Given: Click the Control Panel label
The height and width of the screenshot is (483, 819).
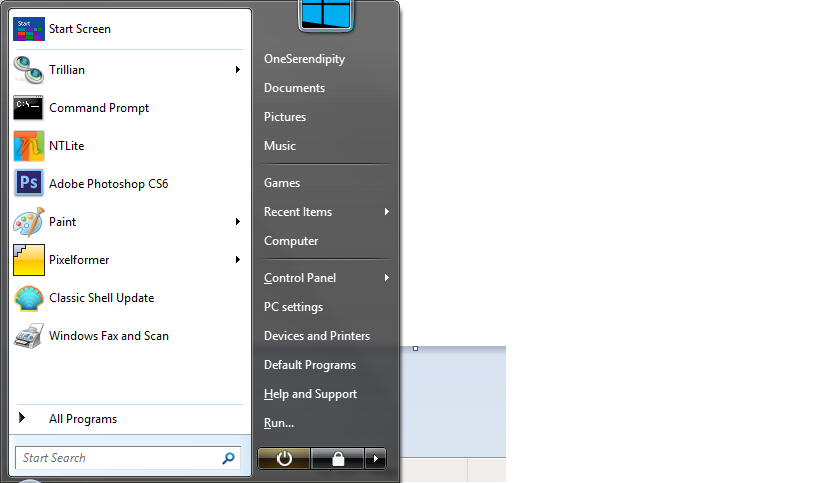Looking at the screenshot, I should [x=300, y=278].
